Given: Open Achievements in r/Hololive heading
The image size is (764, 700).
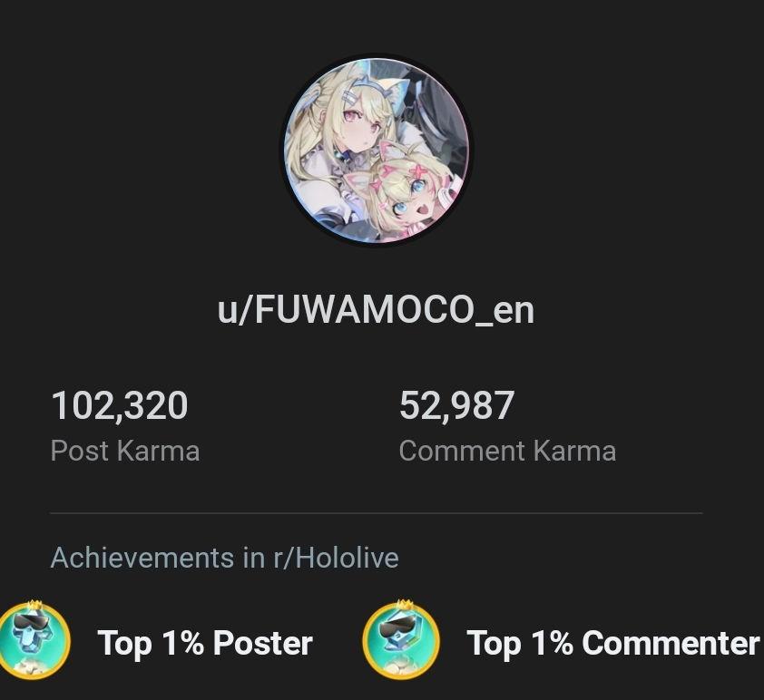Looking at the screenshot, I should click(225, 558).
